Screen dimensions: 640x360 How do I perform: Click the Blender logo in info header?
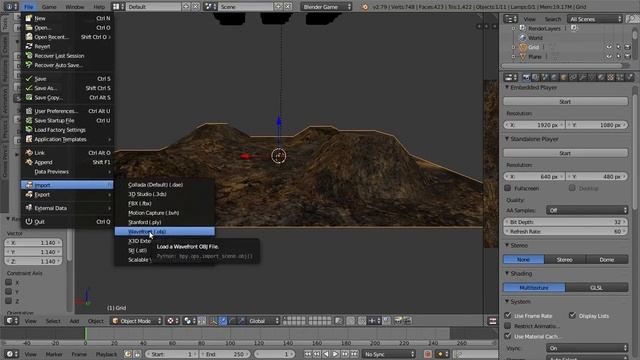pos(365,7)
